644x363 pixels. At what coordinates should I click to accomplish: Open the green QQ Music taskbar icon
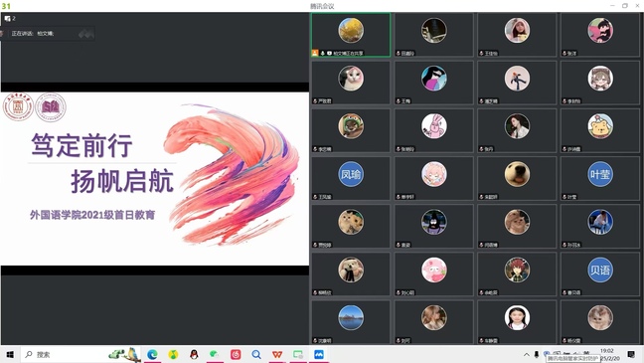[x=173, y=354]
